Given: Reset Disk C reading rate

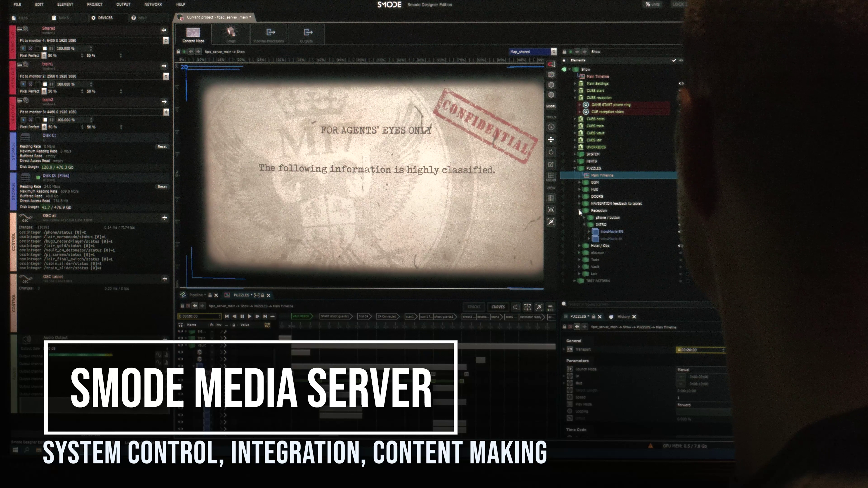Looking at the screenshot, I should (162, 146).
